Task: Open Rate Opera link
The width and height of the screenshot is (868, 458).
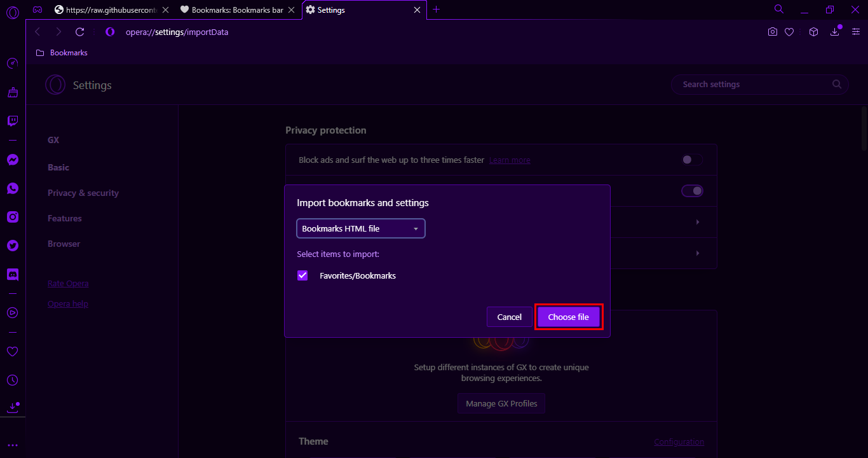Action: [x=68, y=283]
